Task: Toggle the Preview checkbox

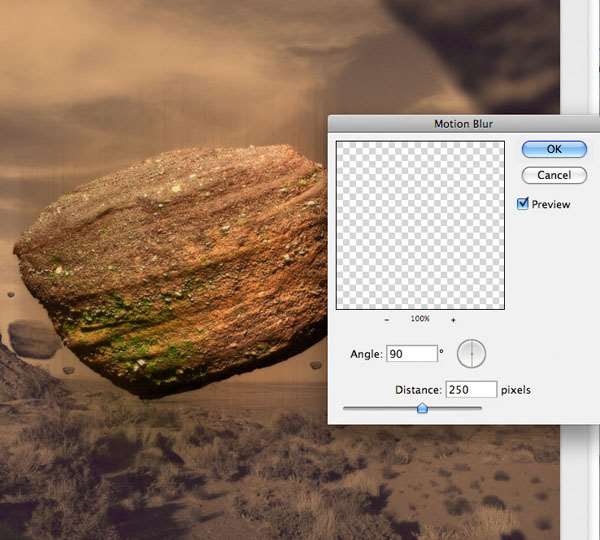Action: click(x=522, y=204)
